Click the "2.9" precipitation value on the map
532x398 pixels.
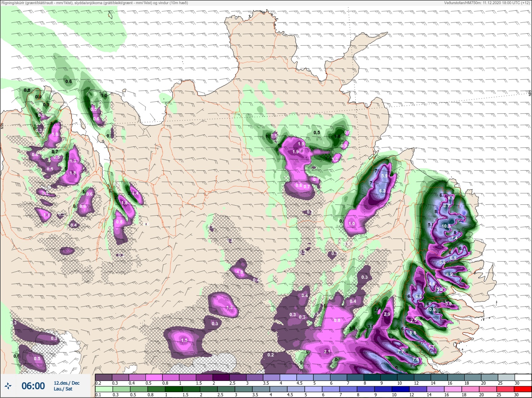(x=387, y=314)
